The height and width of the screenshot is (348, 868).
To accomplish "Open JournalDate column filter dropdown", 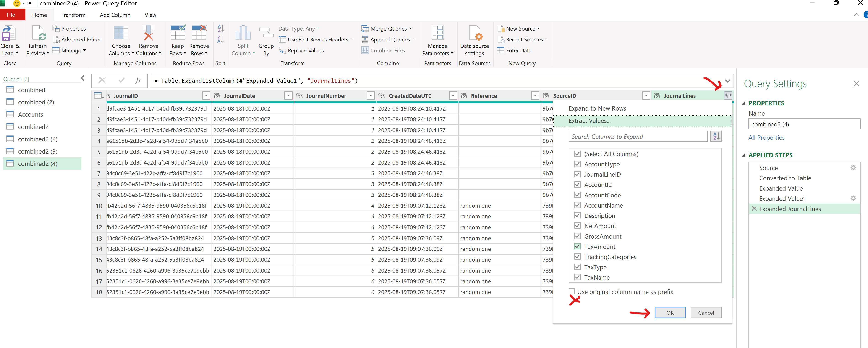I will (288, 96).
